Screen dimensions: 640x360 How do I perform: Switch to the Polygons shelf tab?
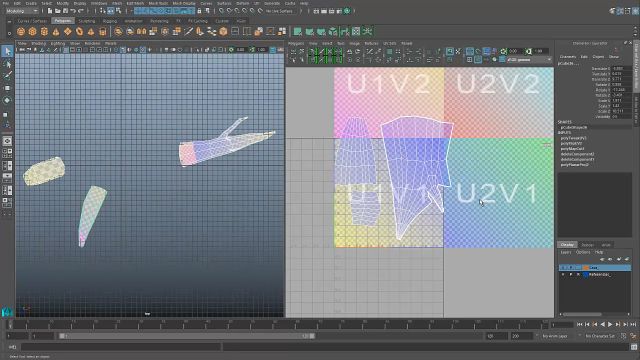[x=63, y=20]
